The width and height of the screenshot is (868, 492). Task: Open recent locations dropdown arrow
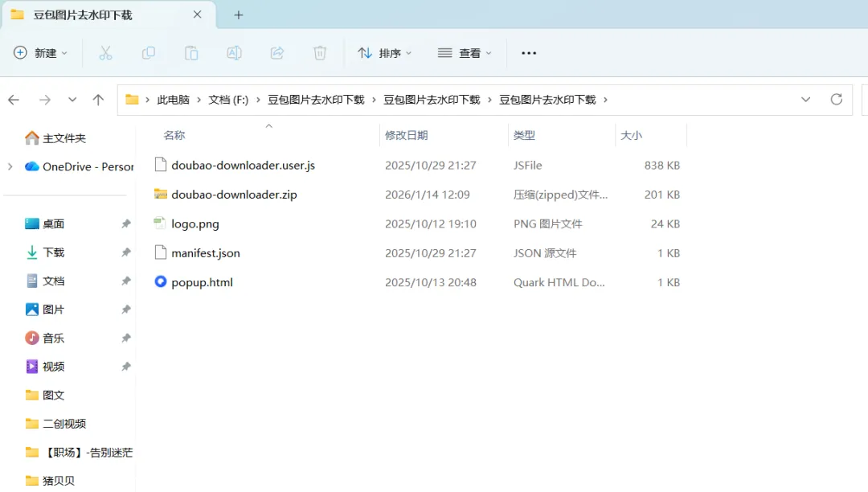(72, 100)
